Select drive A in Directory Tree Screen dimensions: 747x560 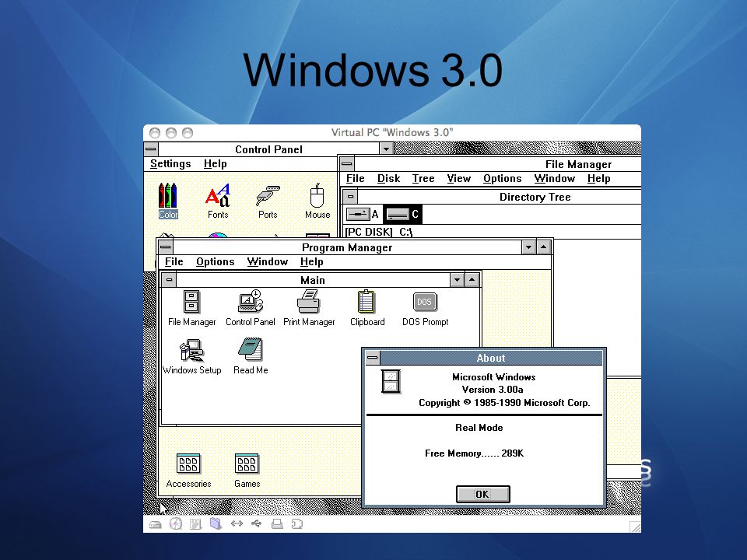tap(363, 215)
